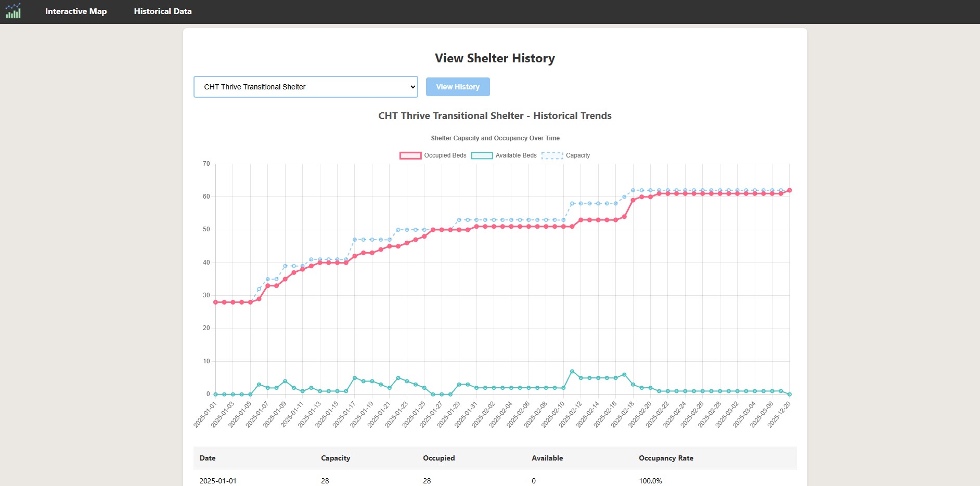Click the Date column header

point(208,458)
